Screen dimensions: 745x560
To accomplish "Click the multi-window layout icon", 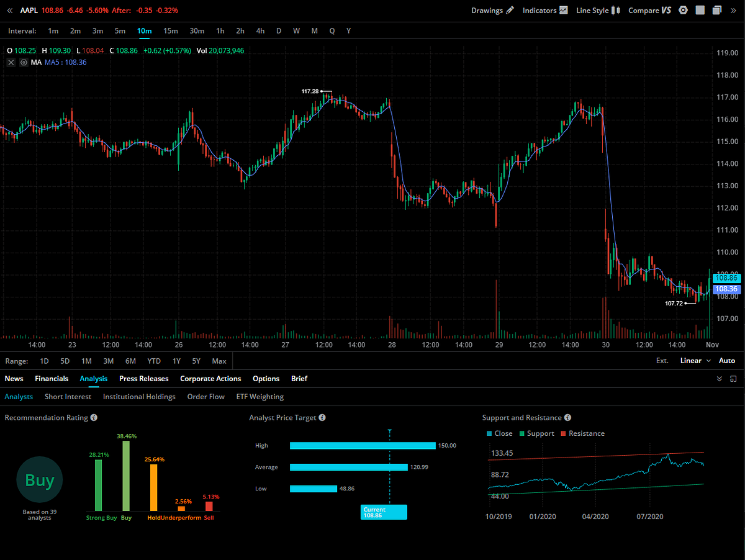I will tap(717, 11).
